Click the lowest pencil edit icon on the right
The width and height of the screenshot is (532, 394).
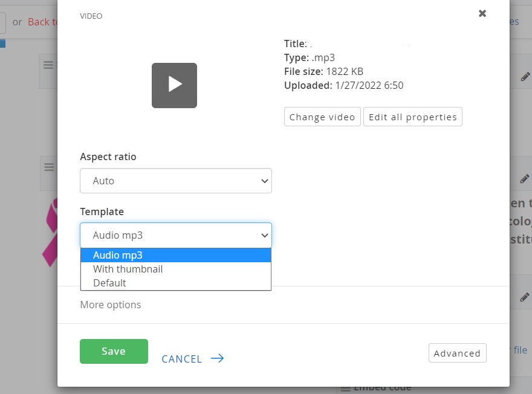tap(525, 296)
